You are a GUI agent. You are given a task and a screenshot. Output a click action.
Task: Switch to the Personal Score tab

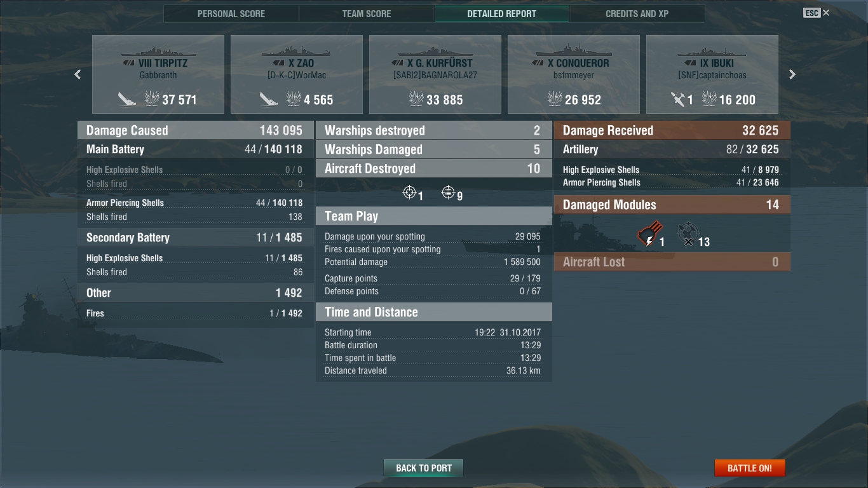pyautogui.click(x=231, y=13)
